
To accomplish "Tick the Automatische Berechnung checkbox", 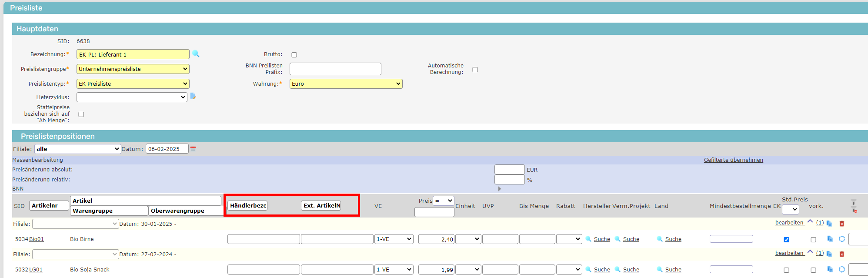I will pos(475,70).
